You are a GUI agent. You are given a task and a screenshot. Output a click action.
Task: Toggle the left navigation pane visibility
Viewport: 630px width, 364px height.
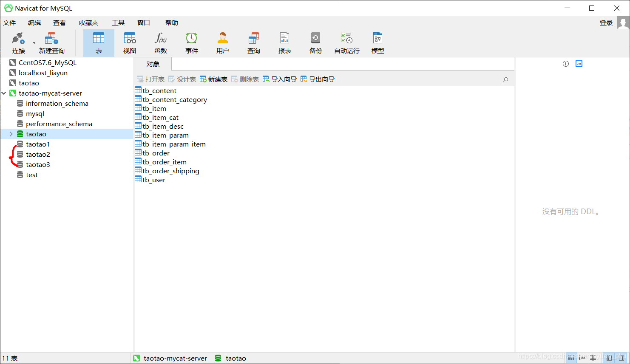click(609, 358)
